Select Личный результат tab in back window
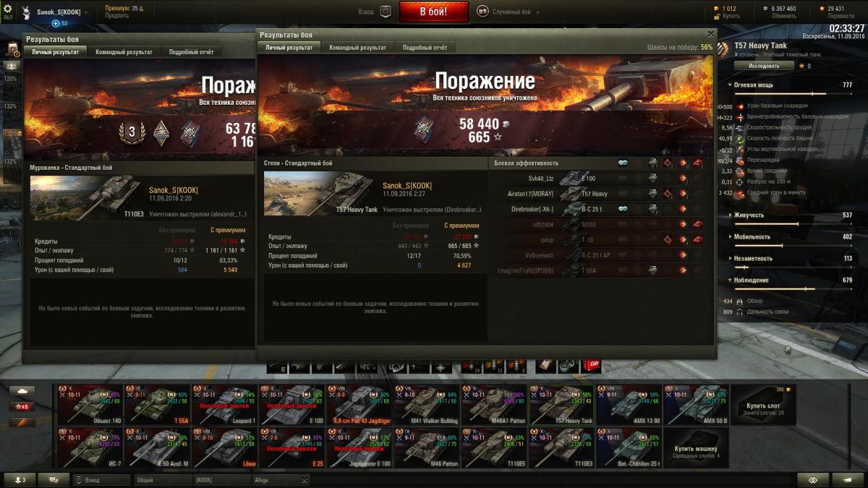 click(x=55, y=52)
